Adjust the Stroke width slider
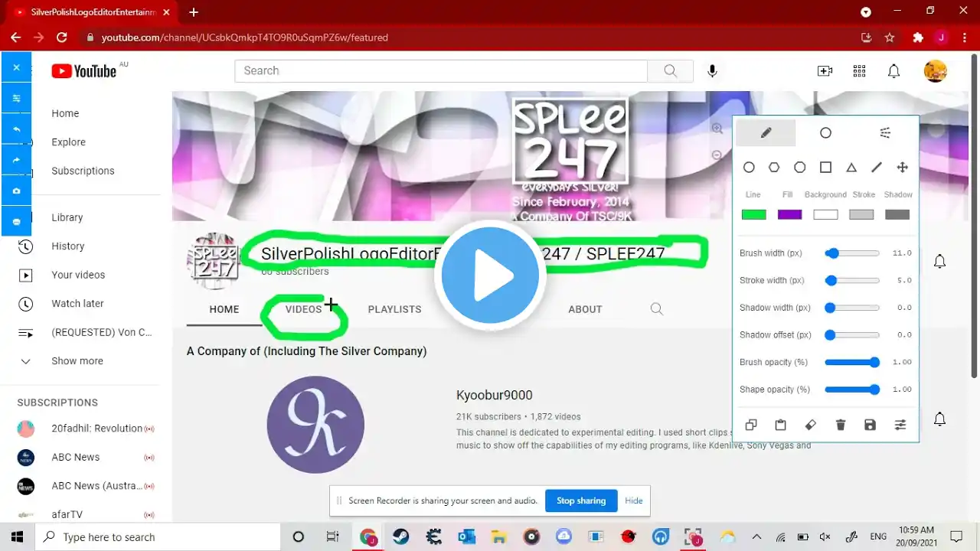The width and height of the screenshot is (980, 551). [852, 281]
